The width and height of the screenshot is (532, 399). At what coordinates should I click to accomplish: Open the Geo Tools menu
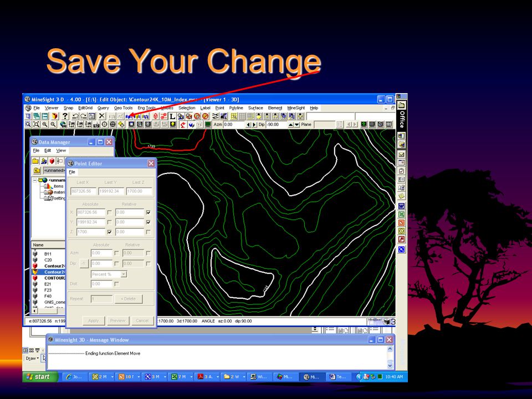pos(123,108)
